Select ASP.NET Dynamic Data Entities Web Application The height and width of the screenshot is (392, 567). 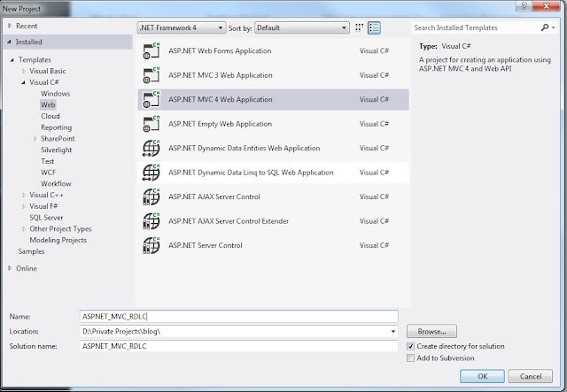(x=245, y=148)
